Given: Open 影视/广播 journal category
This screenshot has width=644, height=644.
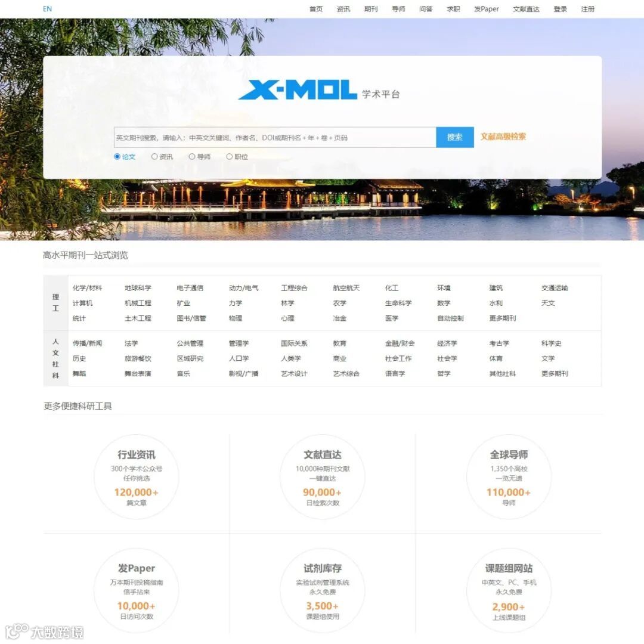Looking at the screenshot, I should (243, 374).
